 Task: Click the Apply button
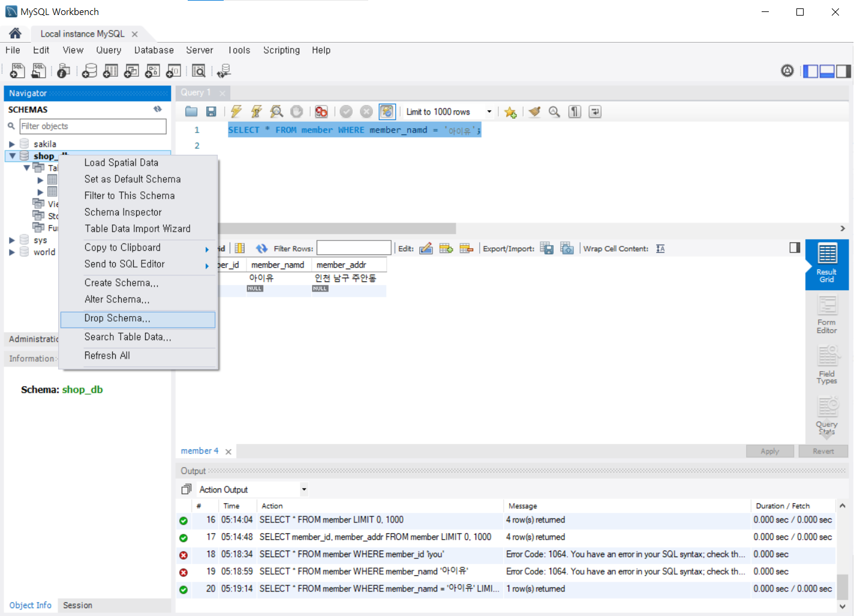770,451
